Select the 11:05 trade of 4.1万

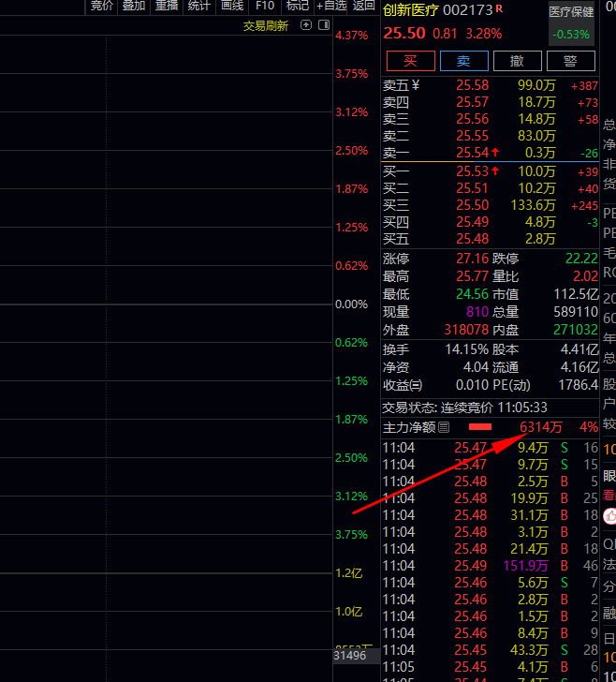[x=491, y=667]
